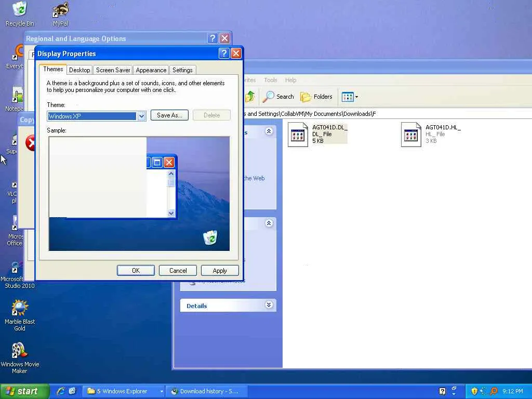The width and height of the screenshot is (532, 399).
Task: Expand the Windows Explorer taskbar group arrow
Action: pyautogui.click(x=162, y=391)
